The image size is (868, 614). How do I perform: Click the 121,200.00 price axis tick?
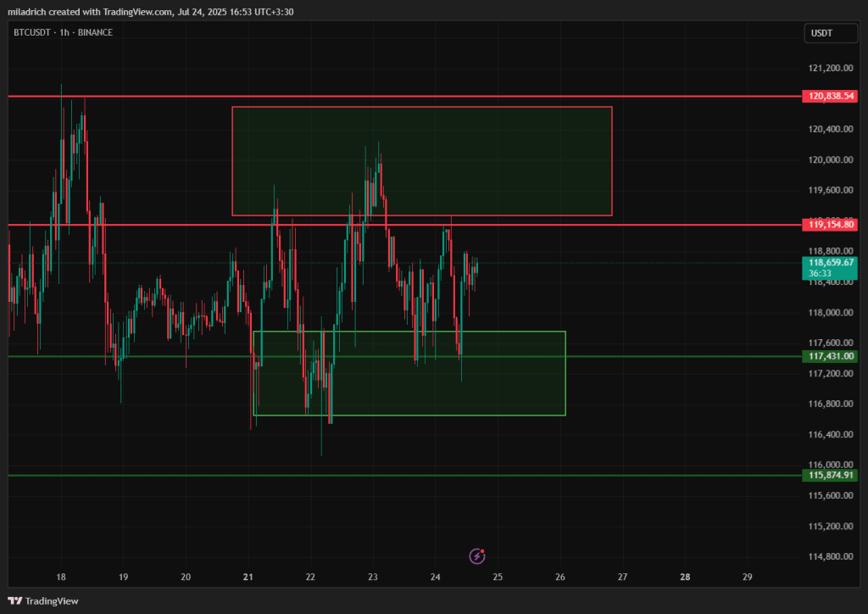click(828, 68)
